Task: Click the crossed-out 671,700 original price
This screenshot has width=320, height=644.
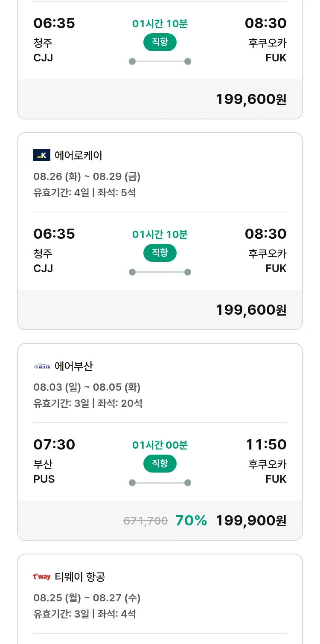Action: click(x=145, y=521)
